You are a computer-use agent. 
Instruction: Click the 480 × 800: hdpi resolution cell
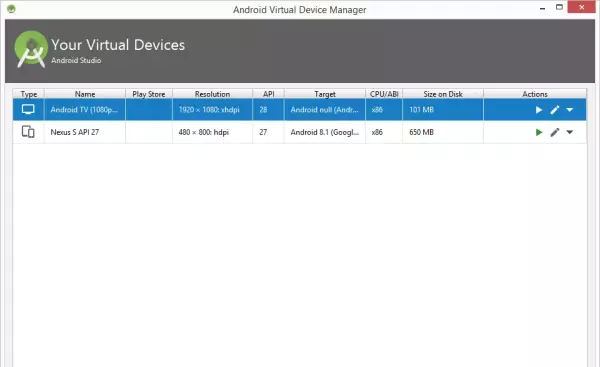(212, 132)
